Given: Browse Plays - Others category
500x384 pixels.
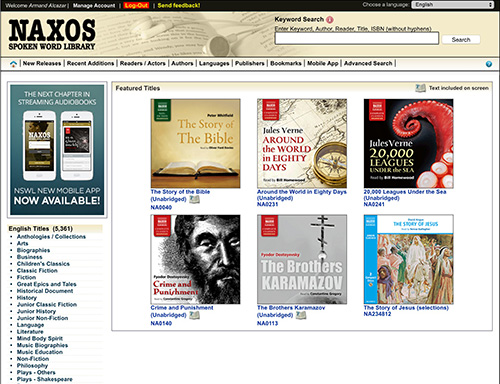Looking at the screenshot, I should [36, 372].
